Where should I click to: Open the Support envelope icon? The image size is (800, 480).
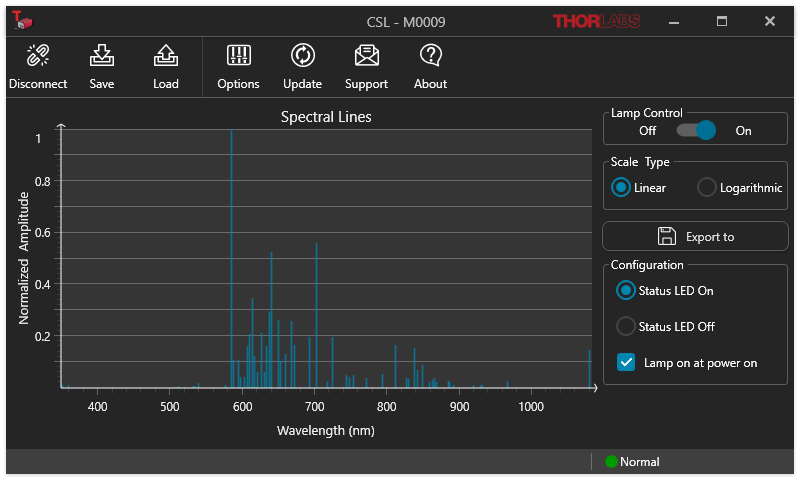point(366,56)
